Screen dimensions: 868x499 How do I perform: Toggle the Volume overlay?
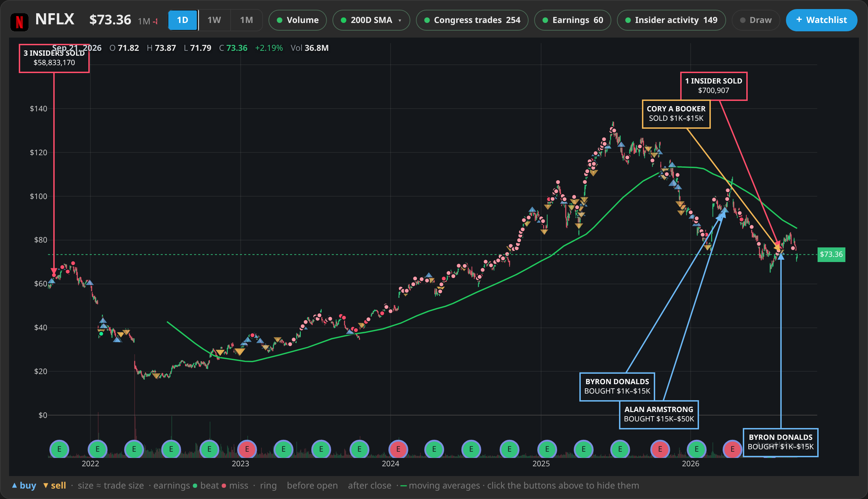click(298, 20)
